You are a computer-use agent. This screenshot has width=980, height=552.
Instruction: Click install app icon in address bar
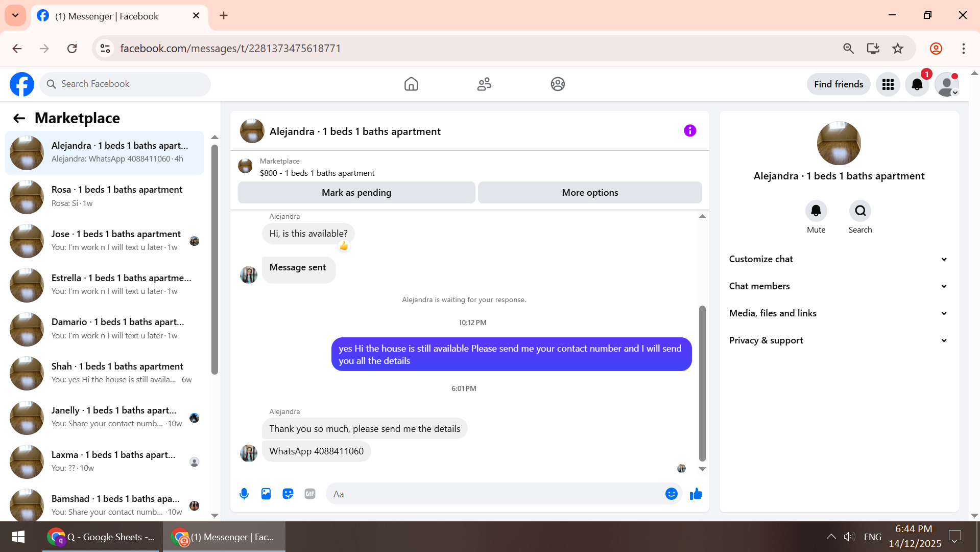point(873,49)
